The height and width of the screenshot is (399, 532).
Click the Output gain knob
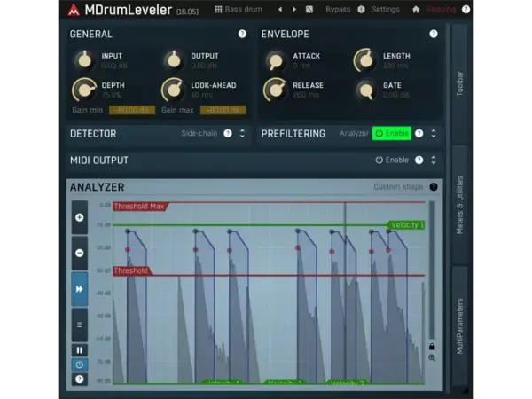click(x=174, y=60)
